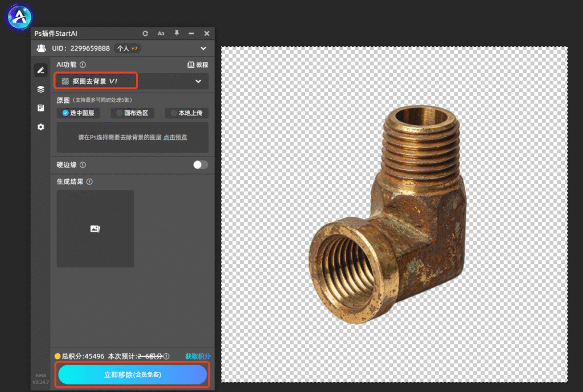Click the StartAI round logo icon

[19, 16]
